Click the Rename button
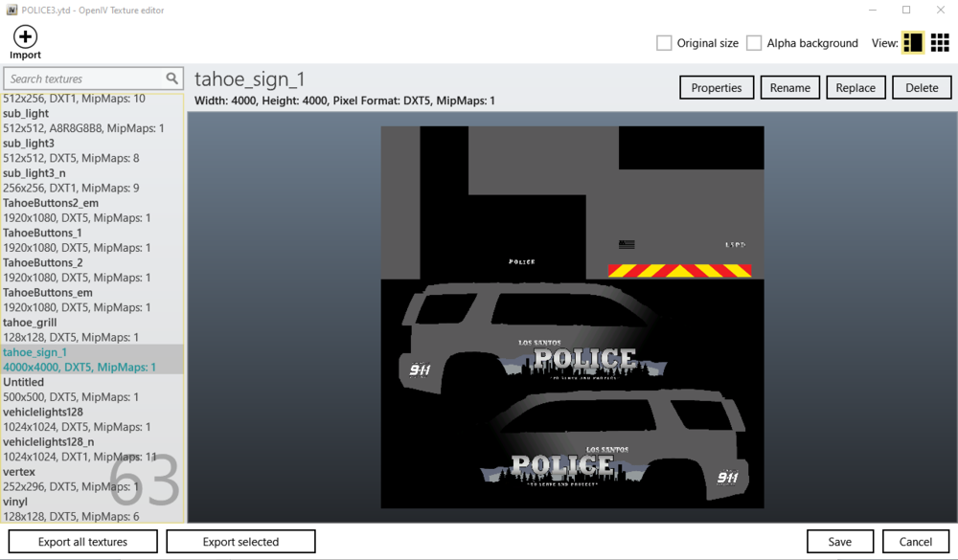This screenshot has height=560, width=958. point(789,87)
